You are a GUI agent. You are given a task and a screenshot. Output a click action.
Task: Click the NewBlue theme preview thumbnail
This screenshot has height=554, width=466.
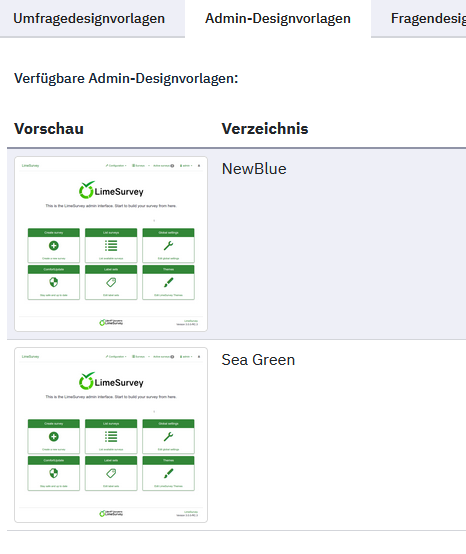111,244
